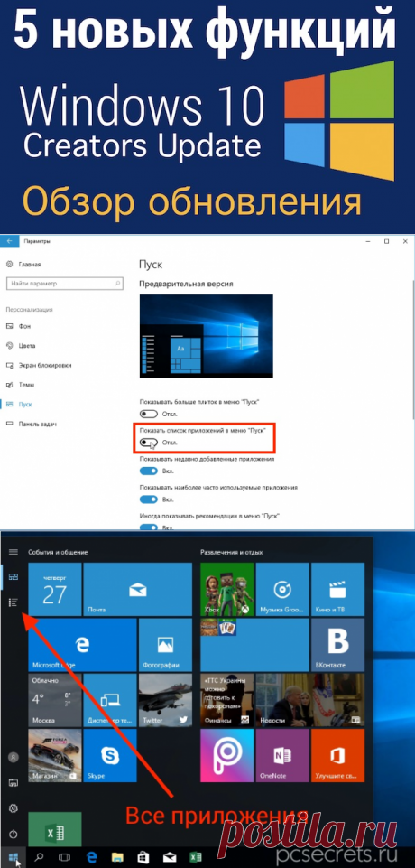Viewport: 415px width, 868px height.
Task: Open the Xbox tile
Action: pyautogui.click(x=227, y=589)
